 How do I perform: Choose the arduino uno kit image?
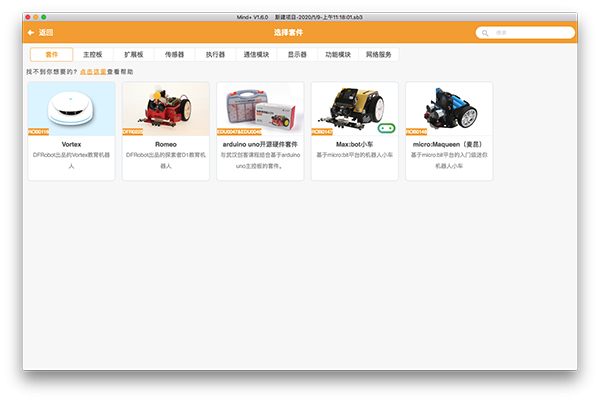point(260,109)
